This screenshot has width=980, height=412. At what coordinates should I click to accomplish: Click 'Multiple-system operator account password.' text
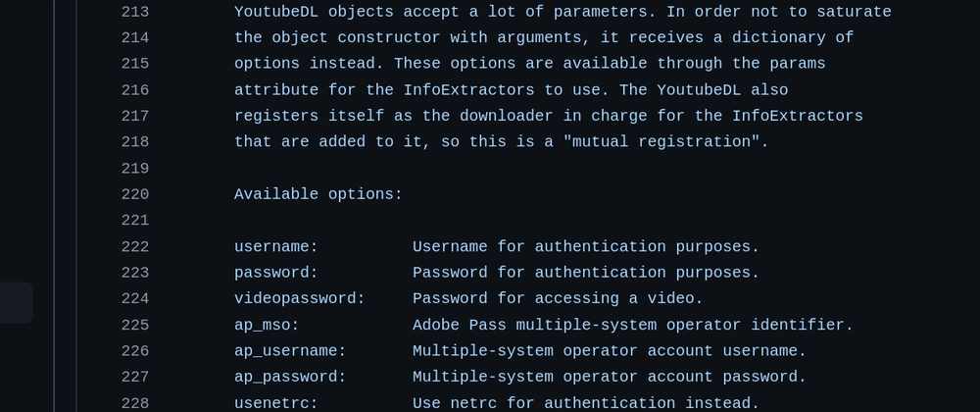(x=610, y=377)
